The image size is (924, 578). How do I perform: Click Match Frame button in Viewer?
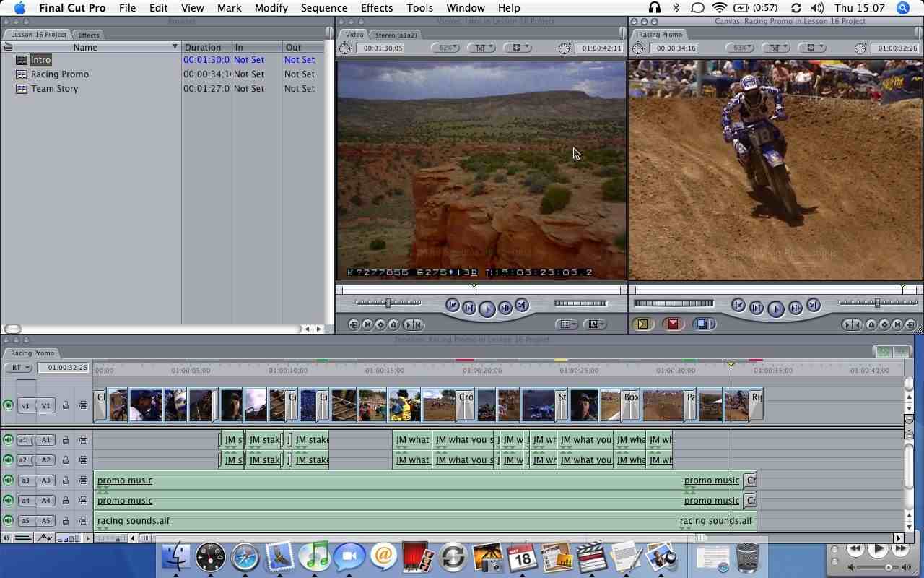click(354, 324)
